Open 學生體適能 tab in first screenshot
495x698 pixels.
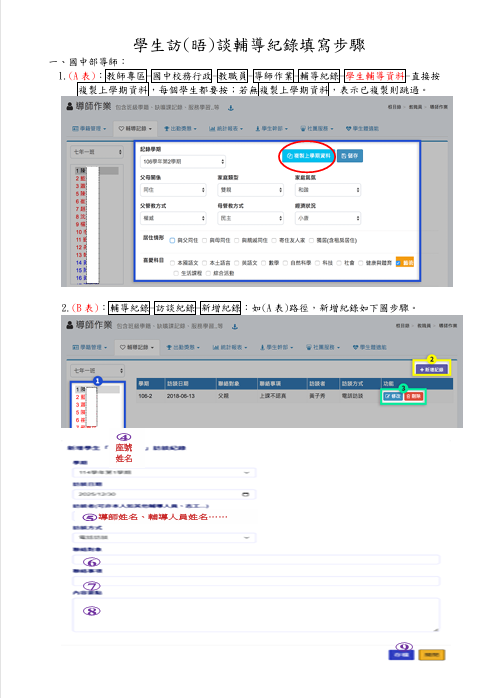(x=362, y=129)
